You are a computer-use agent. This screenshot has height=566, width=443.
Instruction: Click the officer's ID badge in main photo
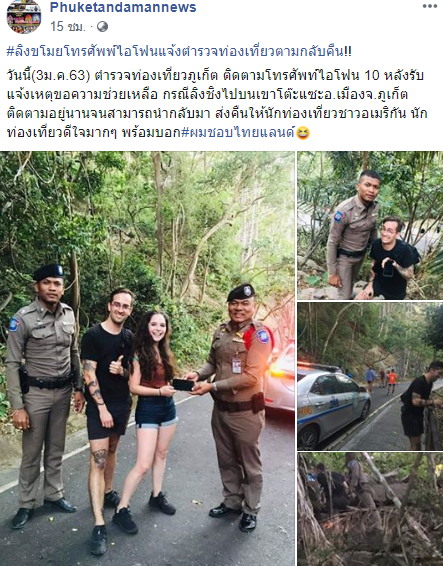236,366
